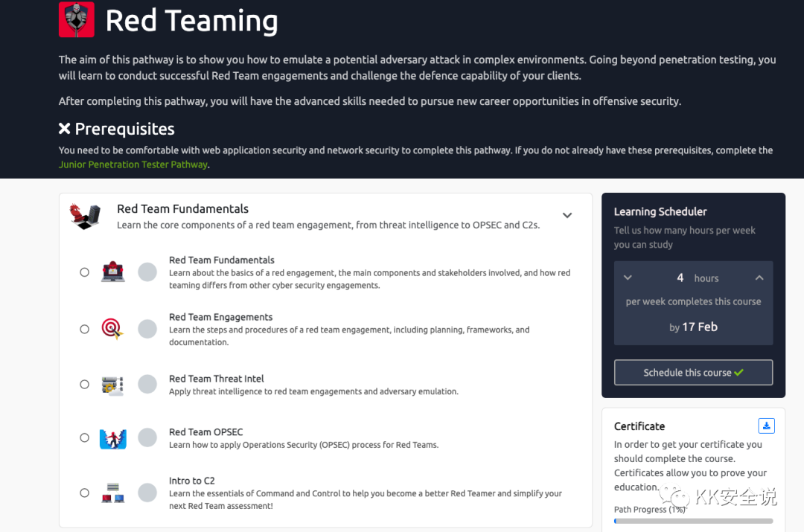
Task: Click gray status circle for Red Team Threat Intel
Action: (x=147, y=385)
